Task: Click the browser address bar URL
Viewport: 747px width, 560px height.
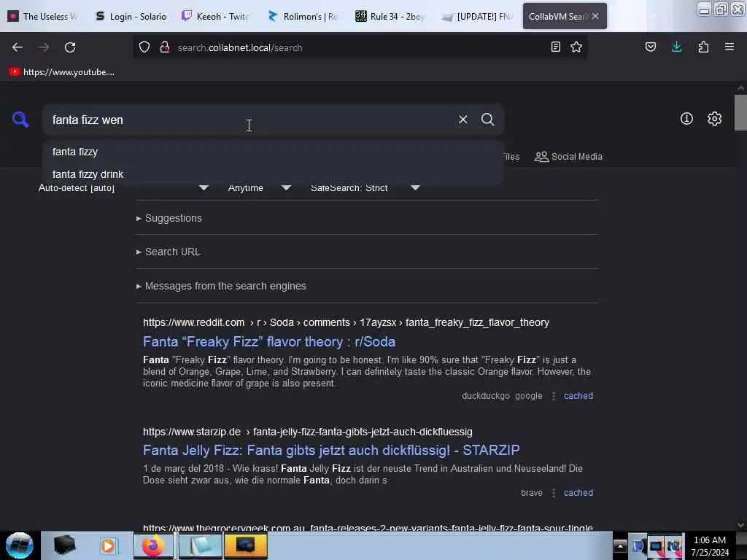Action: (x=240, y=47)
